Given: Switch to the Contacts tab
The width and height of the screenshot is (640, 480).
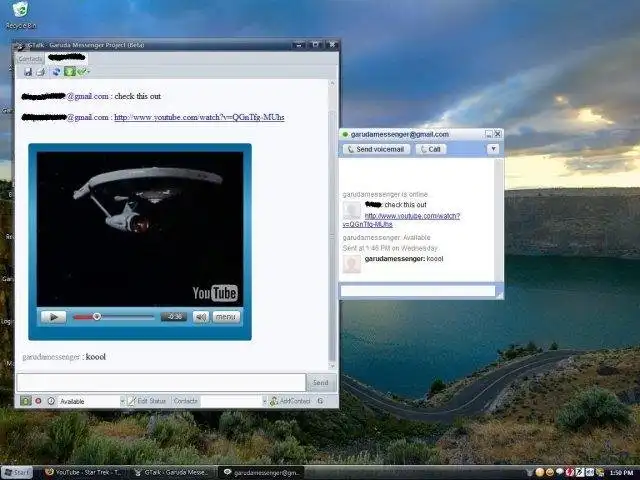Looking at the screenshot, I should click(30, 59).
